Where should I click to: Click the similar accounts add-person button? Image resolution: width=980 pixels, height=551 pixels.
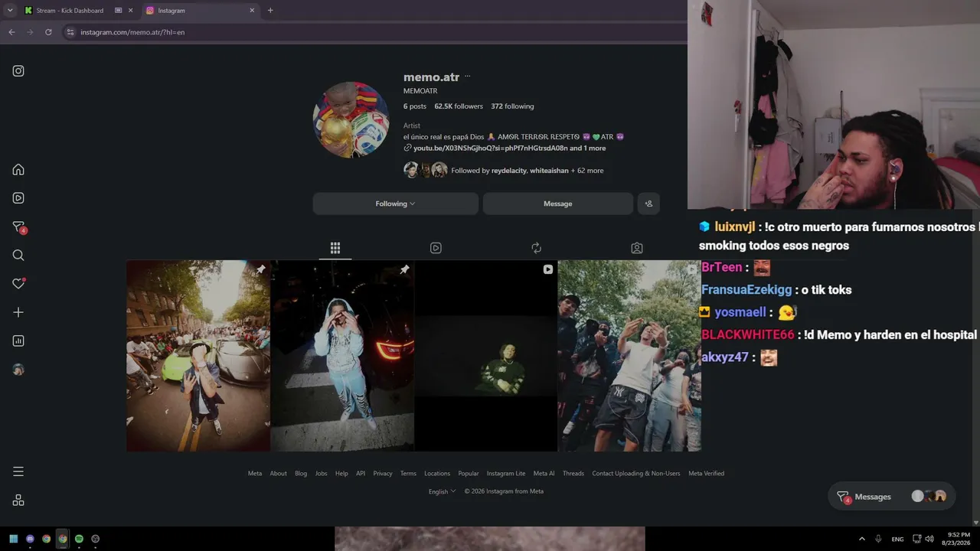[648, 204]
